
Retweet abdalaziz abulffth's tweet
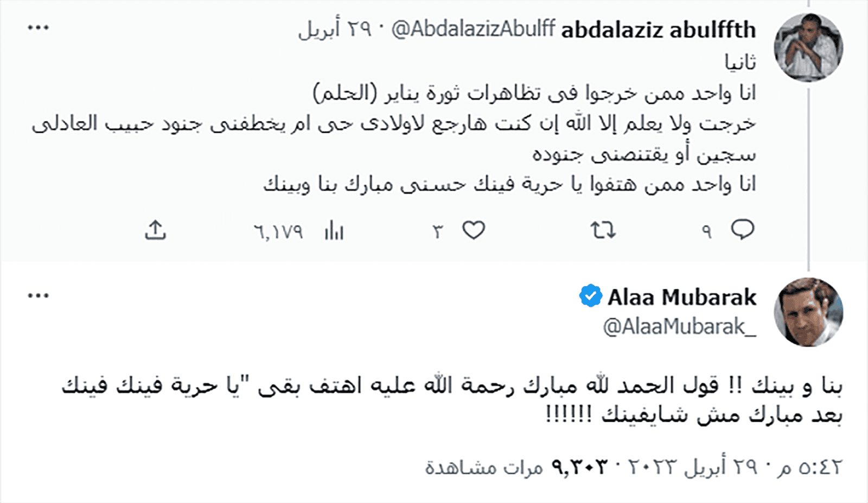[603, 231]
